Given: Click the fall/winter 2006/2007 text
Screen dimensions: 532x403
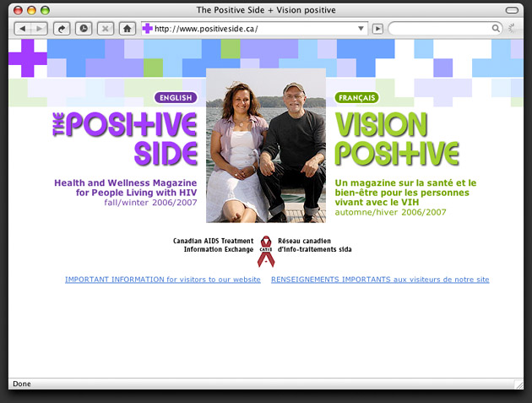Looking at the screenshot, I should click(150, 203).
